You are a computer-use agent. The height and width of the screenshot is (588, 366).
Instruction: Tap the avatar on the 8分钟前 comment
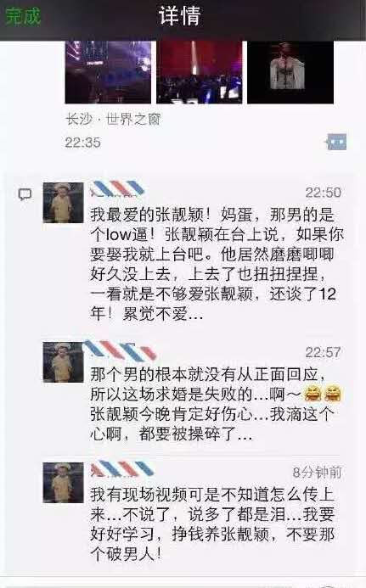[x=63, y=483]
